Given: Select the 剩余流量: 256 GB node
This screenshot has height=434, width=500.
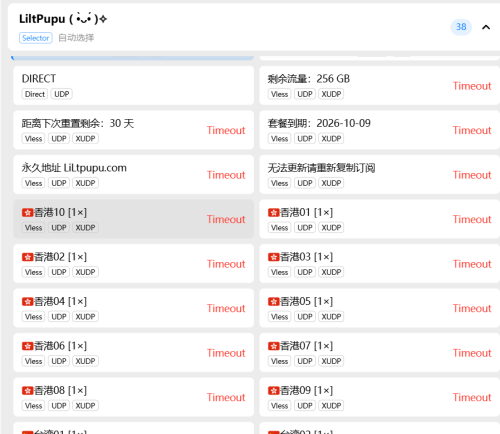Looking at the screenshot, I should click(x=380, y=86).
